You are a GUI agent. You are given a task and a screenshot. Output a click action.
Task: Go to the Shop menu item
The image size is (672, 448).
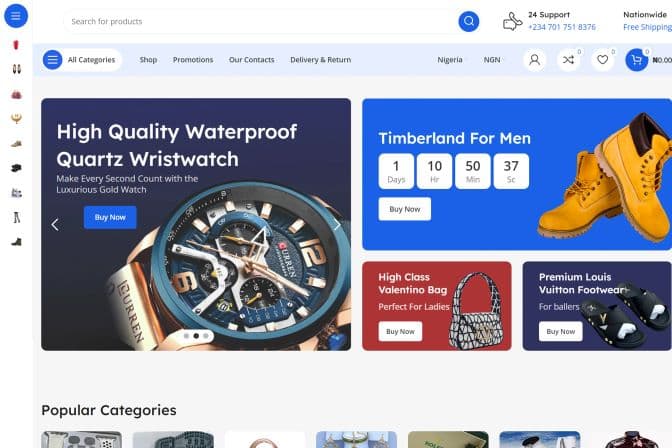click(148, 60)
